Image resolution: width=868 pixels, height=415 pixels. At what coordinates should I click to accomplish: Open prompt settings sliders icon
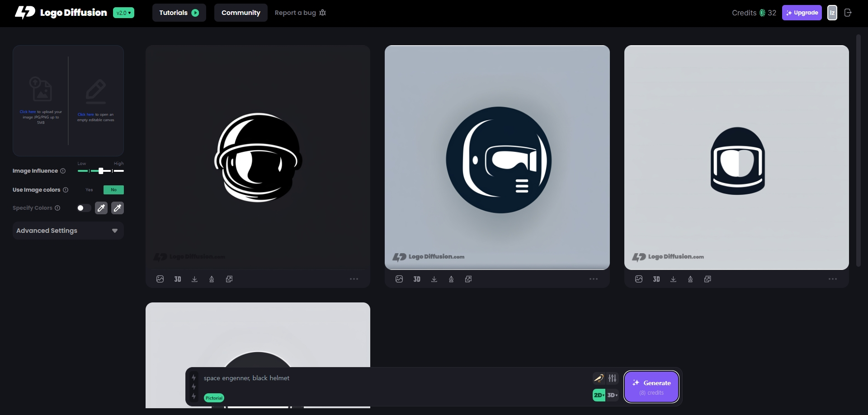[x=612, y=378]
